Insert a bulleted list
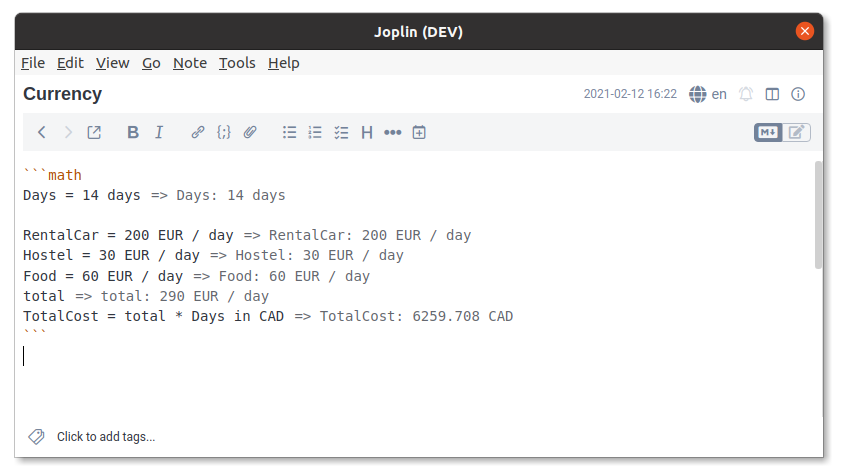Screen dimensions: 842x476 (x=289, y=132)
